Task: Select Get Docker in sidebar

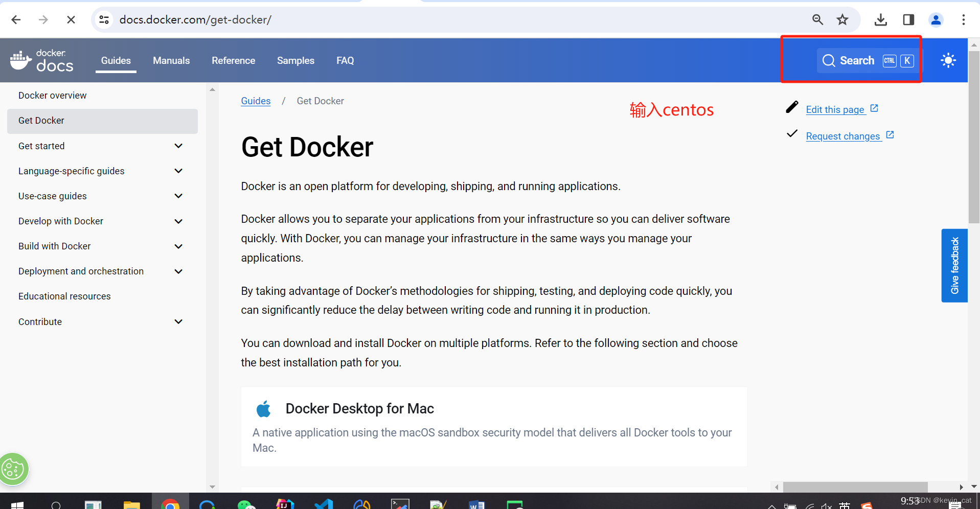Action: click(102, 121)
